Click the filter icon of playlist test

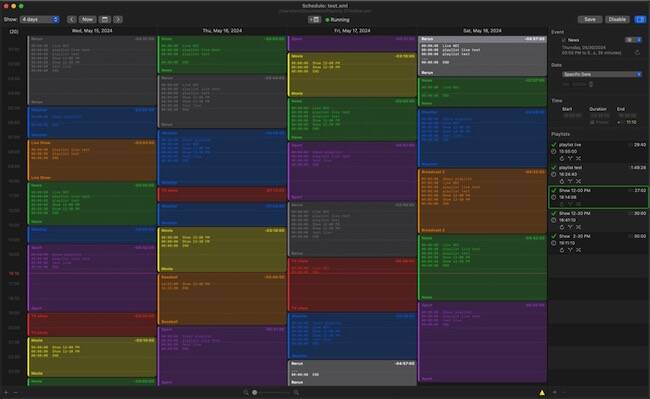(570, 181)
